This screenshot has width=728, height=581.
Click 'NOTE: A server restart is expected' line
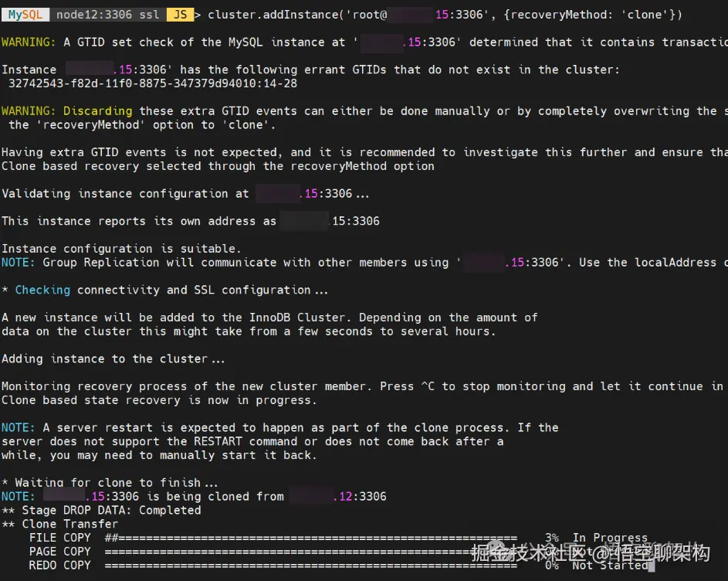pos(280,427)
